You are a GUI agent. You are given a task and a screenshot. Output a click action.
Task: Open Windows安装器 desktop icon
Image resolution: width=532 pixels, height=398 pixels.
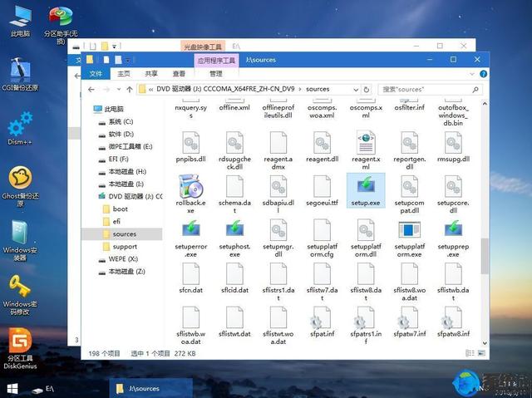(20, 240)
